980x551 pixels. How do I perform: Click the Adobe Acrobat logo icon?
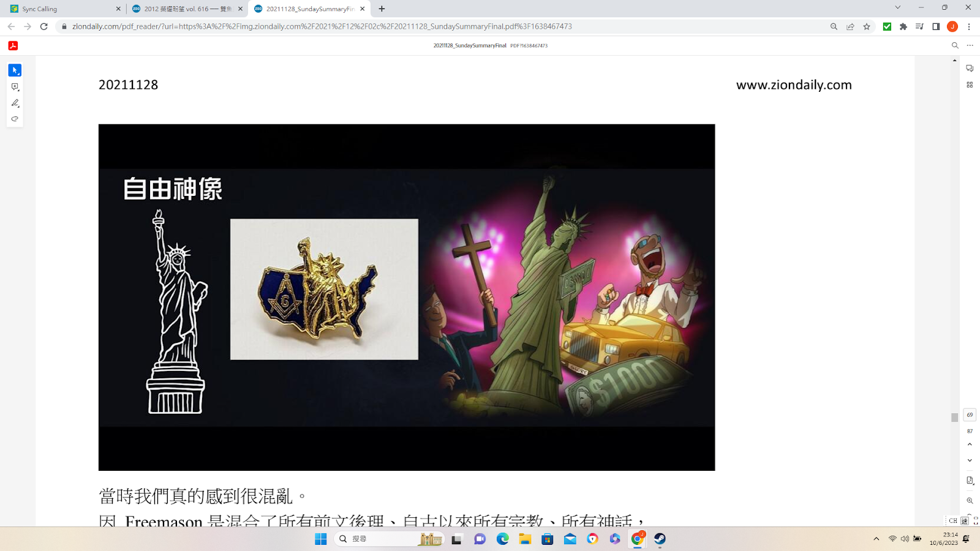coord(13,45)
